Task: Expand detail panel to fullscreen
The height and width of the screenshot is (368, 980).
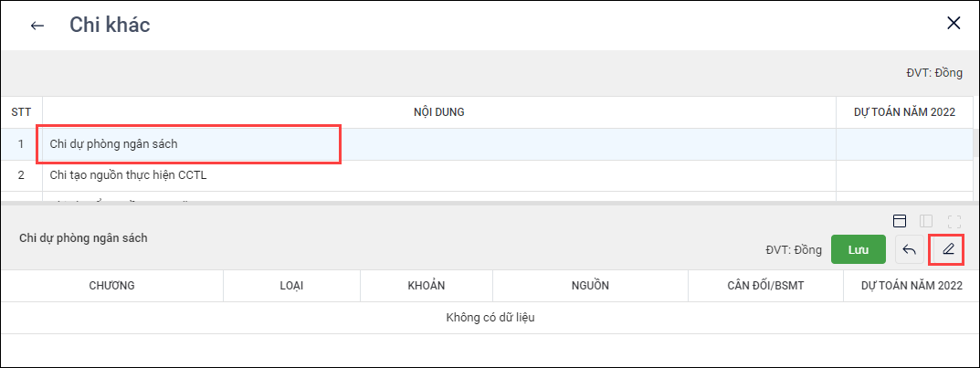Action: point(954,220)
